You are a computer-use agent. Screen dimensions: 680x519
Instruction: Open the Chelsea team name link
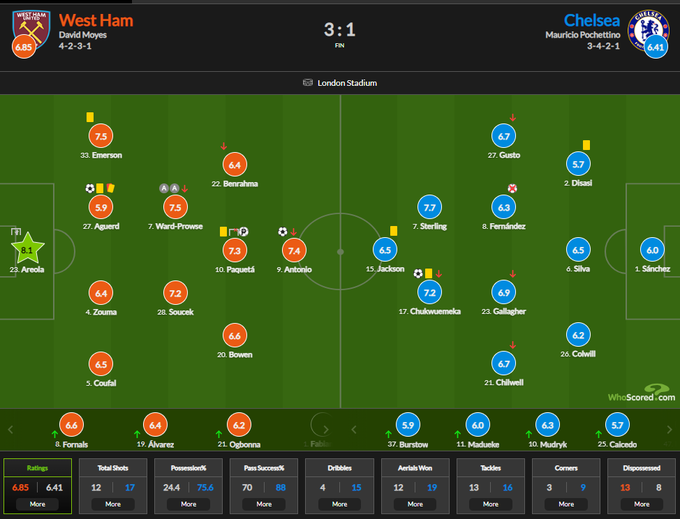point(592,20)
